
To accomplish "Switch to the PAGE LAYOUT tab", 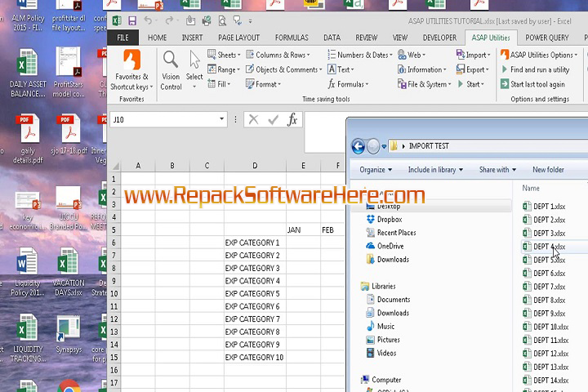I will click(x=238, y=38).
